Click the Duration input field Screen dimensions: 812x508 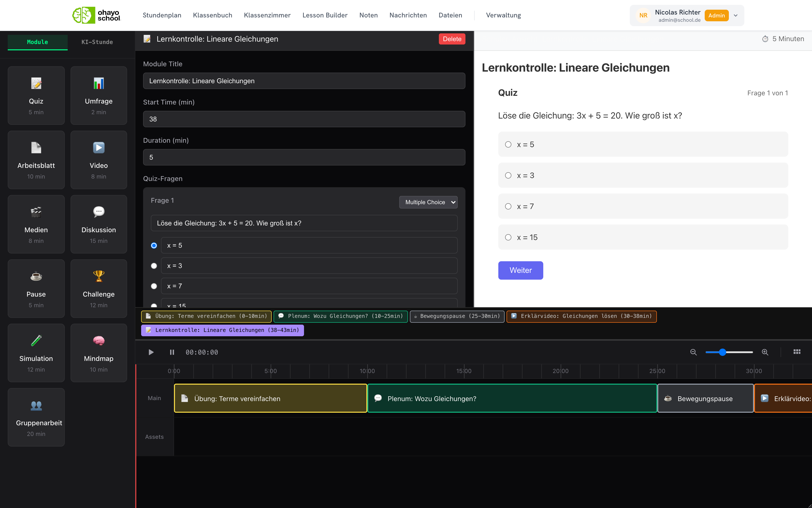pos(304,157)
